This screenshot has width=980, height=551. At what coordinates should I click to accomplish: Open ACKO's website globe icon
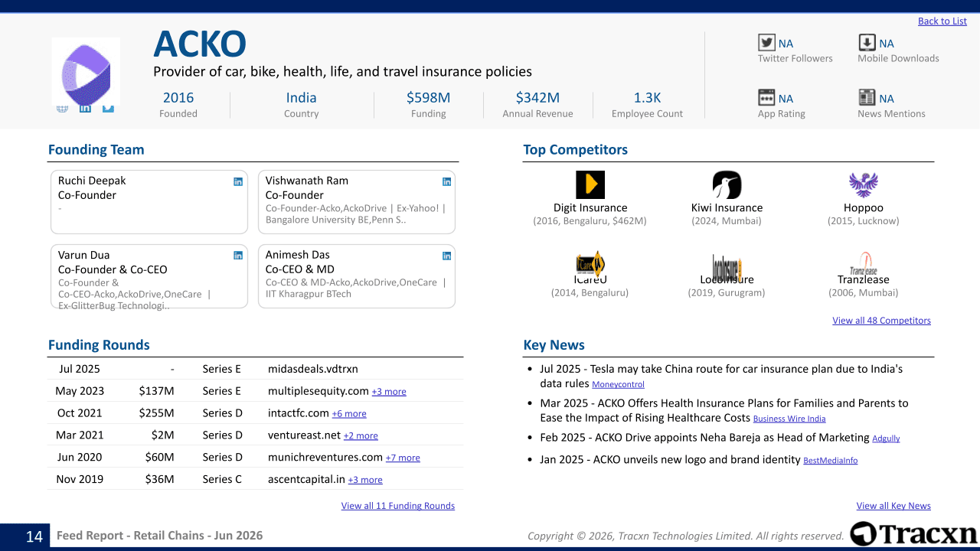point(62,108)
